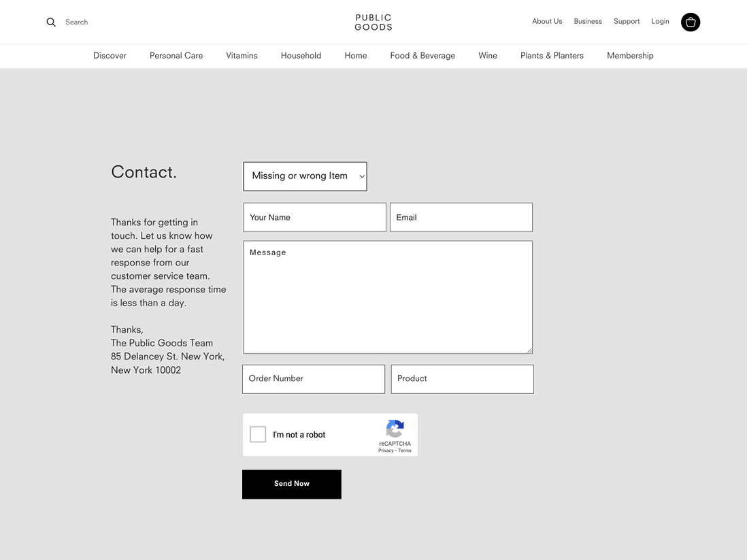Open the Household category
747x560 pixels.
click(x=301, y=56)
